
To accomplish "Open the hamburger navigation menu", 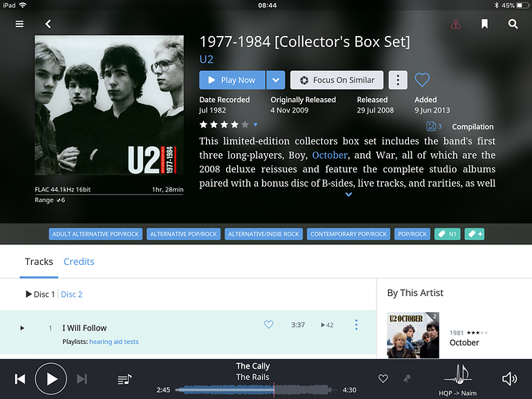I will [x=19, y=24].
